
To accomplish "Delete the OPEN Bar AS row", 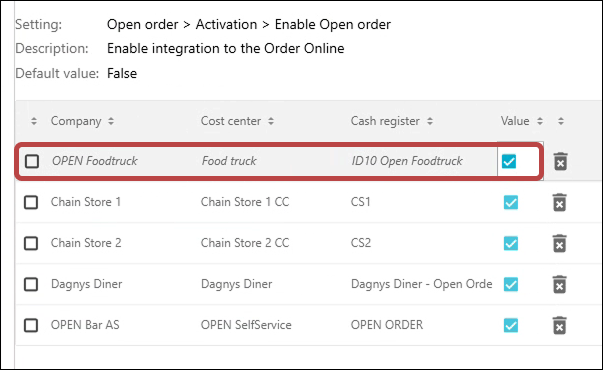I will coord(560,325).
